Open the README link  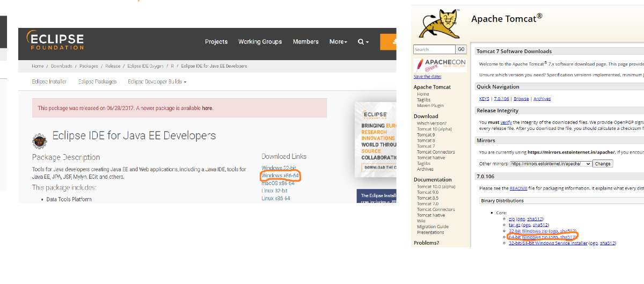coord(518,188)
